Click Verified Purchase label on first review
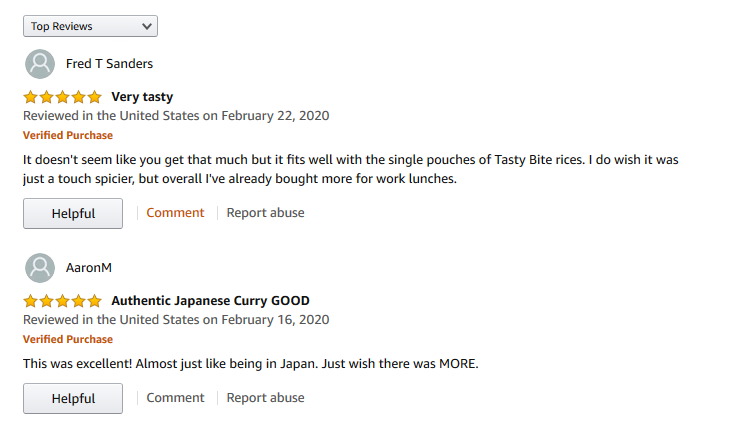The height and width of the screenshot is (437, 732). pos(68,135)
